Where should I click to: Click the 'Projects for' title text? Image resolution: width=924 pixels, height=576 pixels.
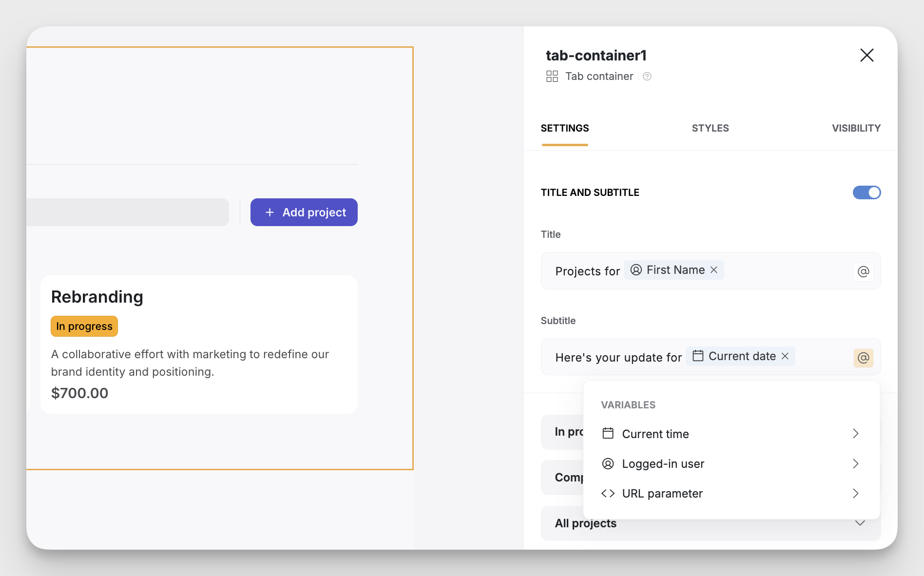tap(587, 271)
